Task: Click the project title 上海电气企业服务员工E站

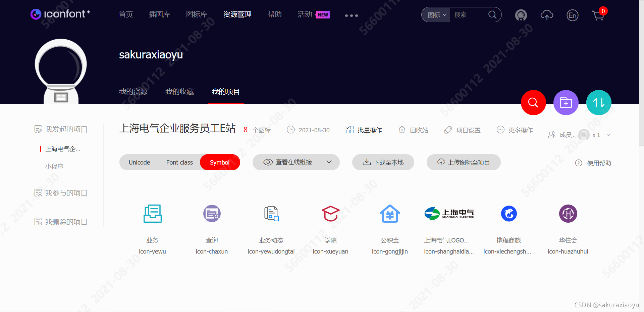Action: 177,128
